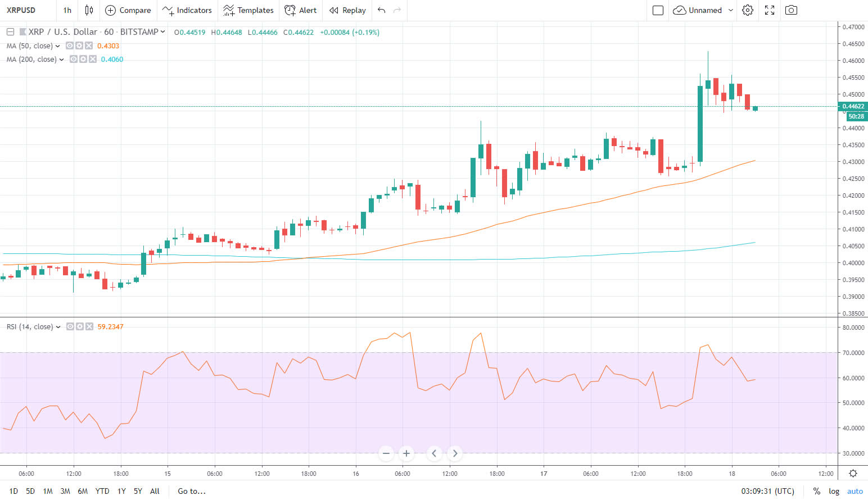Expand the MA (200, close) legend chevron
The height and width of the screenshot is (500, 868).
[x=62, y=60]
